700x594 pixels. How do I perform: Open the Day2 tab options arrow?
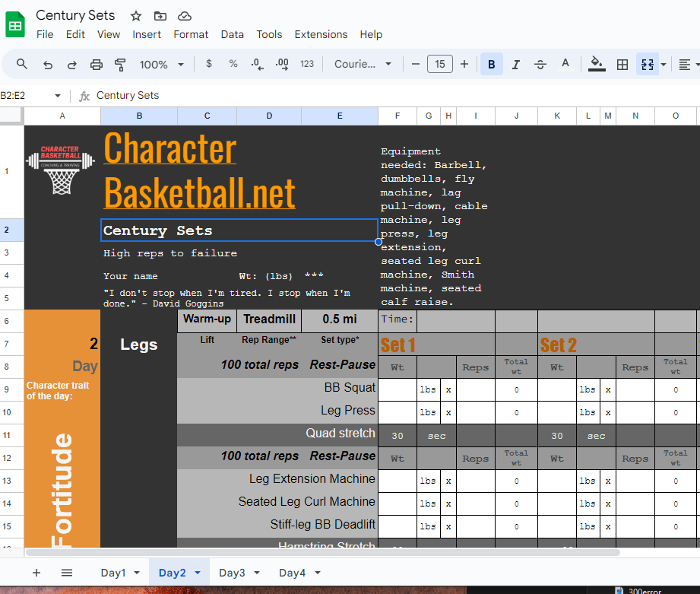[x=198, y=573]
